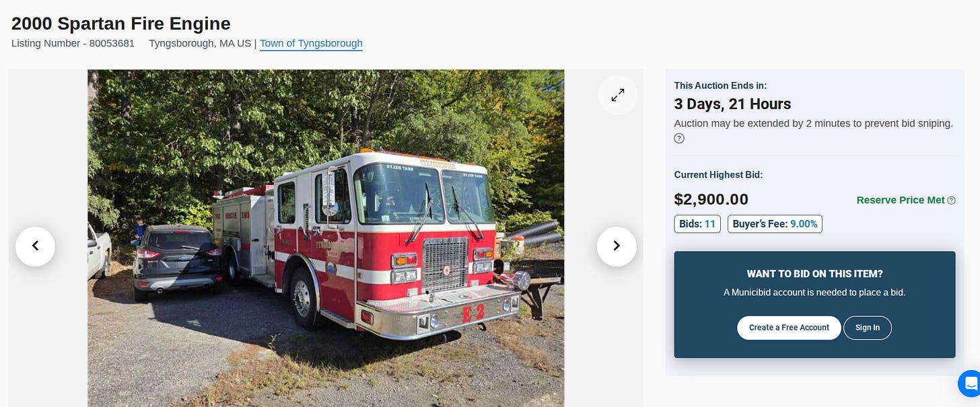Click the Buyer's Fee 9.00% badge
Image resolution: width=980 pixels, height=407 pixels.
pyautogui.click(x=775, y=224)
